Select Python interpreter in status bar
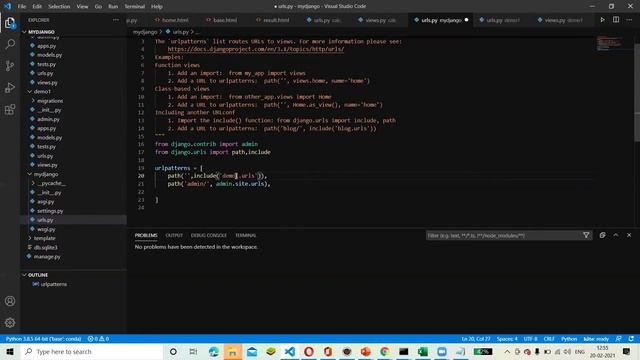 [43, 339]
